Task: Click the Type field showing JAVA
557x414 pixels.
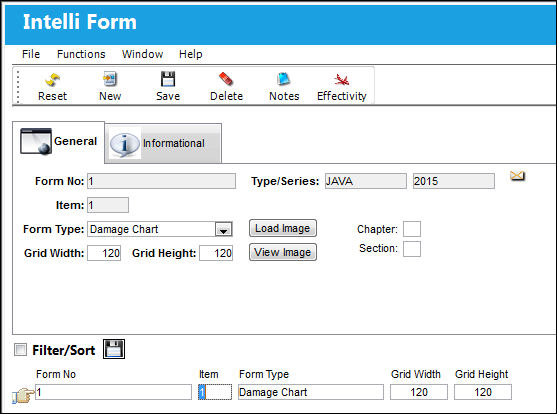Action: (366, 181)
